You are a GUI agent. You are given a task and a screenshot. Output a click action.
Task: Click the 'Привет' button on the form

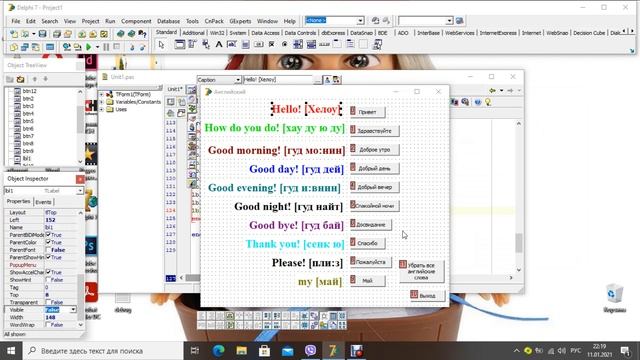(x=367, y=112)
